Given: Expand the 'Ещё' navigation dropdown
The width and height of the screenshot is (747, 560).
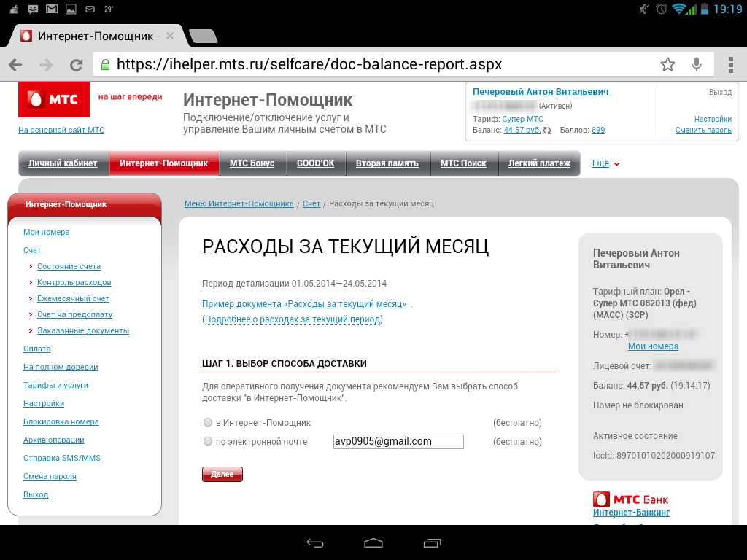Looking at the screenshot, I should tap(605, 163).
